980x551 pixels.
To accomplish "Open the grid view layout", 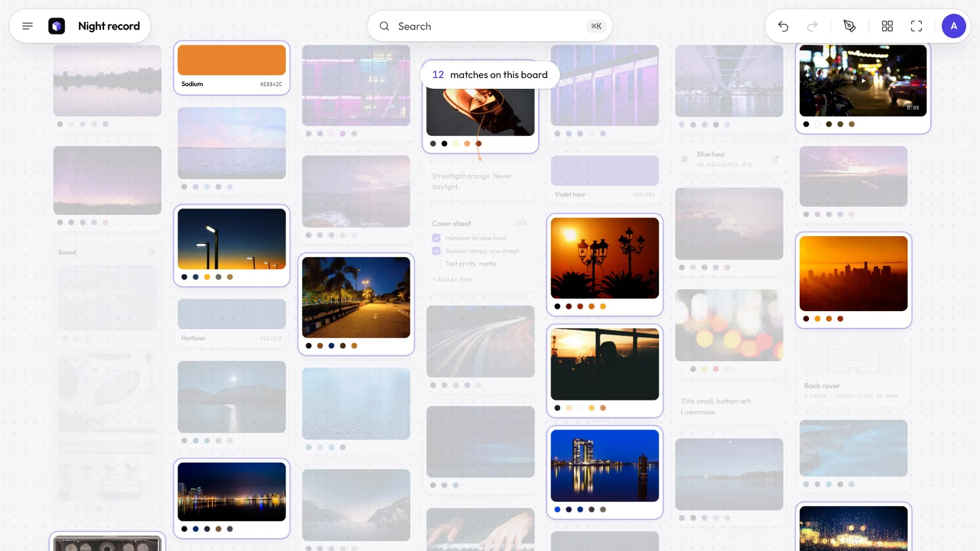I will coord(887,26).
